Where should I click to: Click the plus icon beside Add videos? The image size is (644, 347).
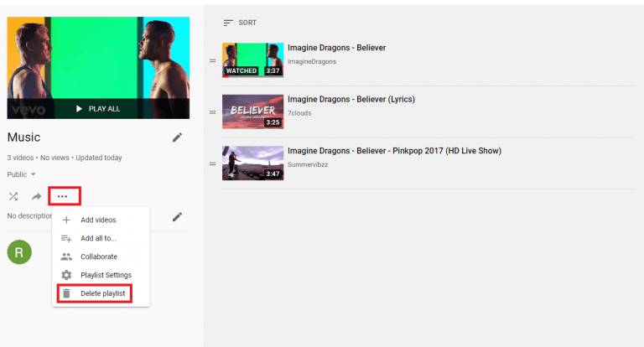point(66,220)
